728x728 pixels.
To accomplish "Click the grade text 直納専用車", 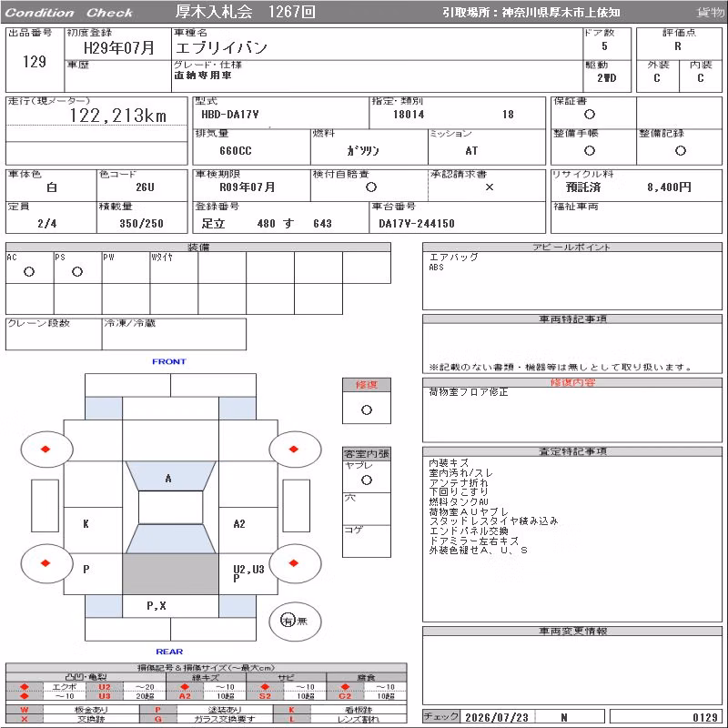I will (x=203, y=76).
